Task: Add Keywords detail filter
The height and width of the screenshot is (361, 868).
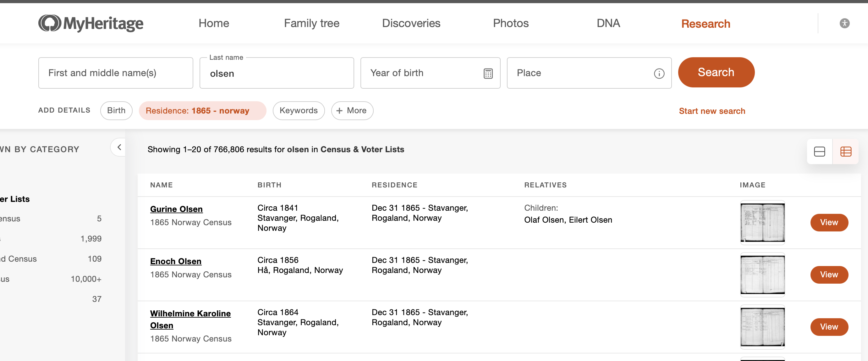Action: pos(299,111)
